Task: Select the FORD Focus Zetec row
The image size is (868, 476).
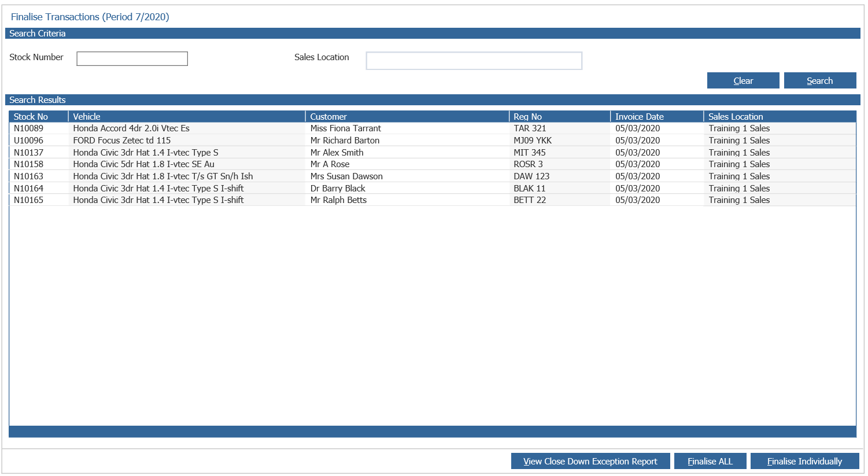Action: (433, 141)
